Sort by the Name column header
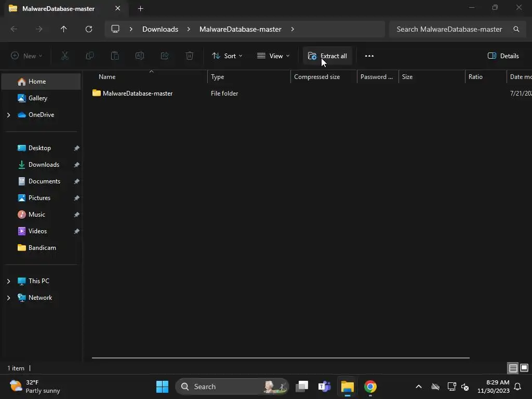The width and height of the screenshot is (532, 399). (x=146, y=77)
